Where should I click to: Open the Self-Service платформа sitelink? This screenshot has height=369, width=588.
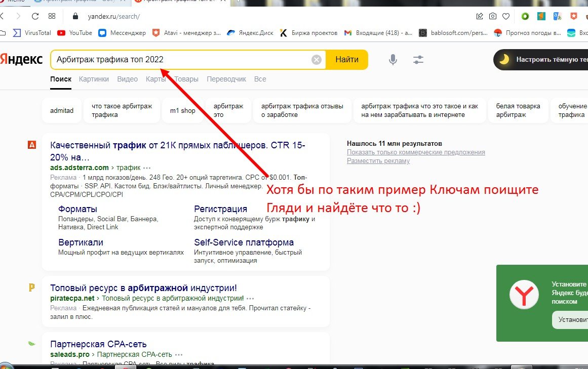pyautogui.click(x=244, y=242)
